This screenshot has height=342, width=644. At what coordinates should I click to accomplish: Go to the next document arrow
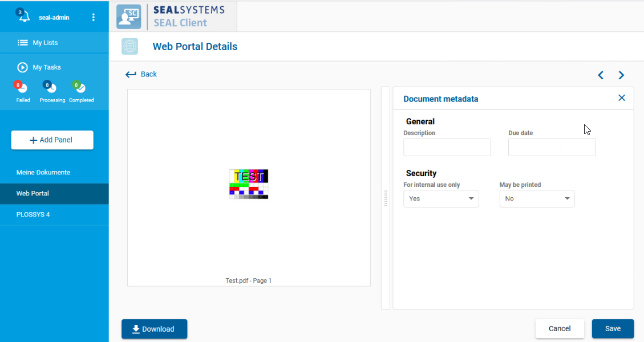[x=621, y=75]
